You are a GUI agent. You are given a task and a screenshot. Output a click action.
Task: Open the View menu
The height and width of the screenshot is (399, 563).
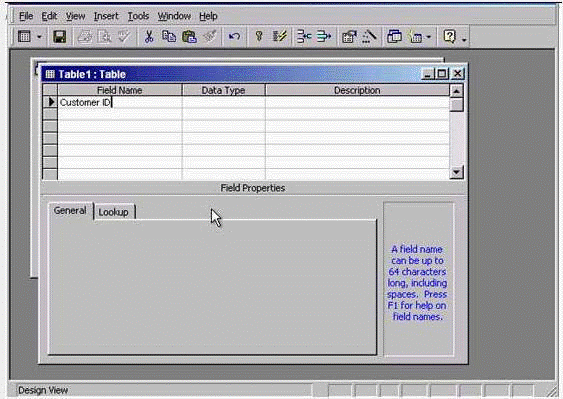75,16
